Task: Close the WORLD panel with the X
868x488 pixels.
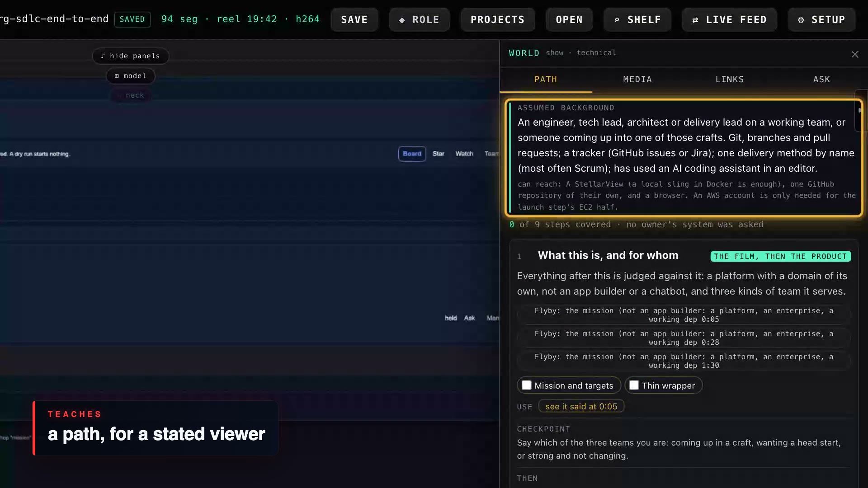Action: click(854, 54)
